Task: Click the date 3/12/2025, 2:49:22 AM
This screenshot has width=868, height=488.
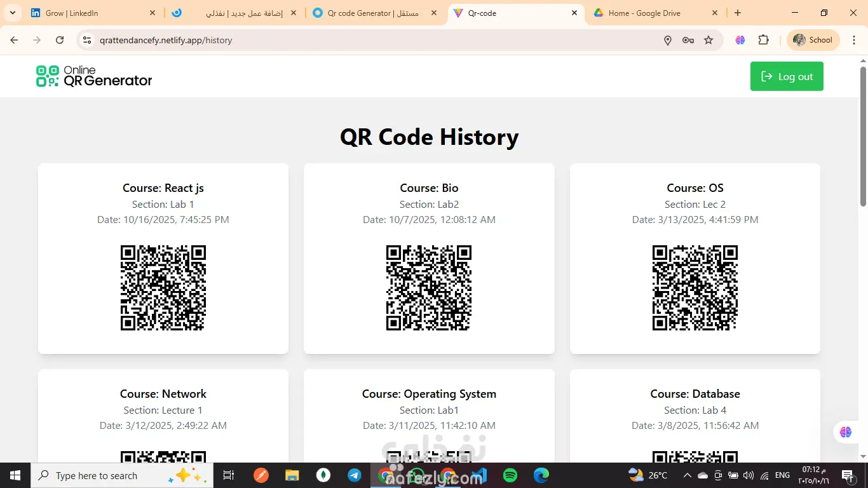Action: pos(163,426)
